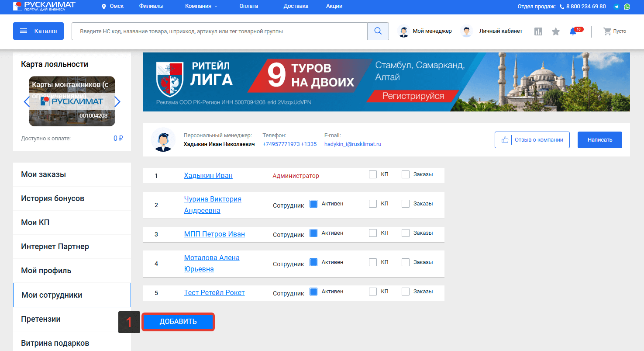Expand the Компания dropdown menu

pos(201,6)
